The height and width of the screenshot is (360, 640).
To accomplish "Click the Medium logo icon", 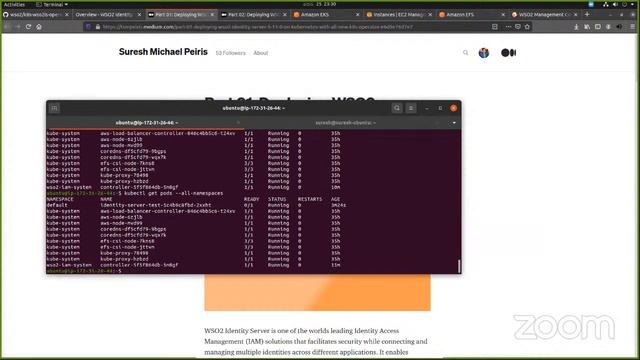I will tap(509, 53).
